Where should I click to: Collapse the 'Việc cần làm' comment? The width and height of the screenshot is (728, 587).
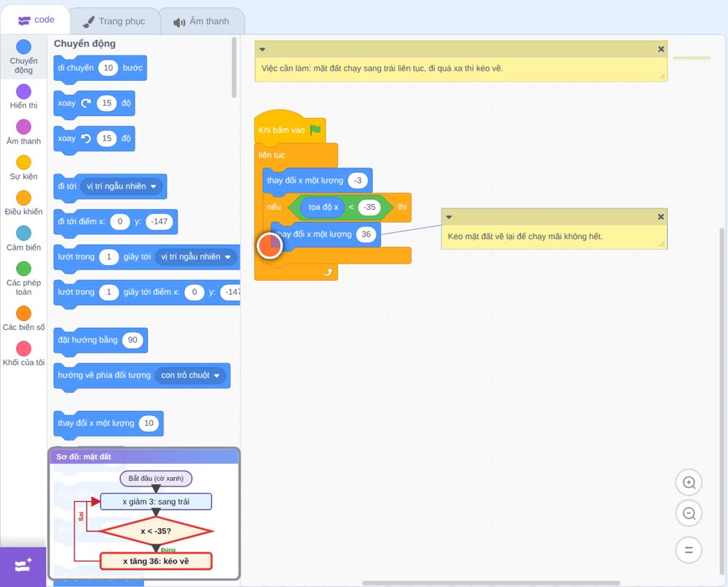262,50
